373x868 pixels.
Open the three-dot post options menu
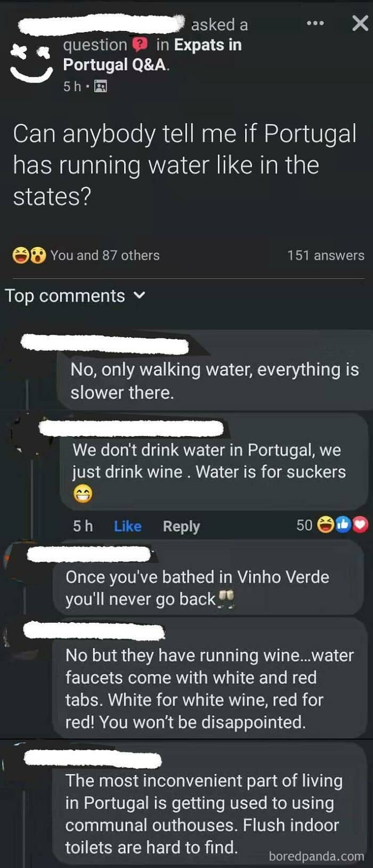pos(315,23)
